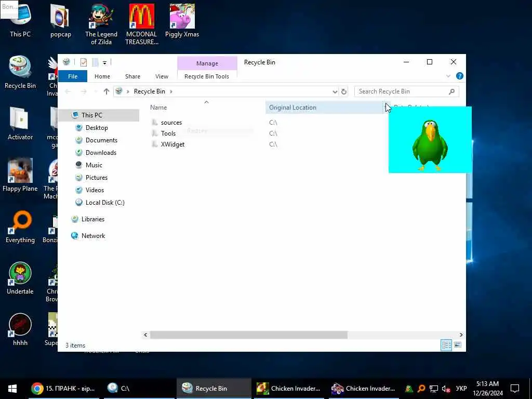Screen dimensions: 532x399
Task: Switch to the Home ribbon tab
Action: point(102,76)
